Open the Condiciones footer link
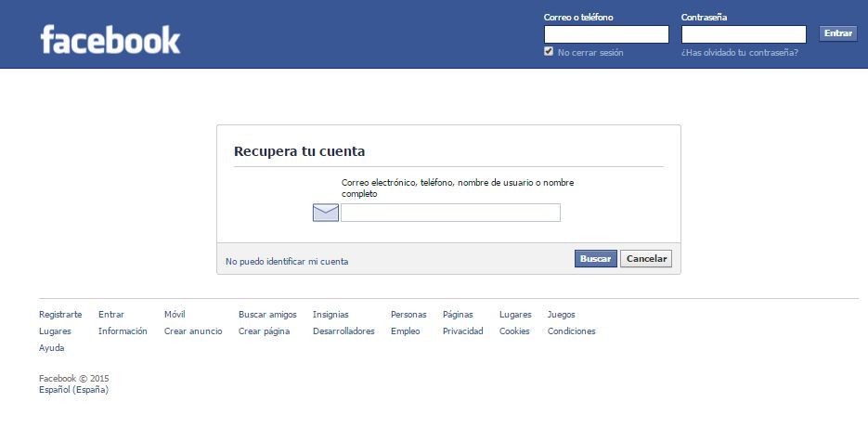The height and width of the screenshot is (428, 868). [x=571, y=331]
